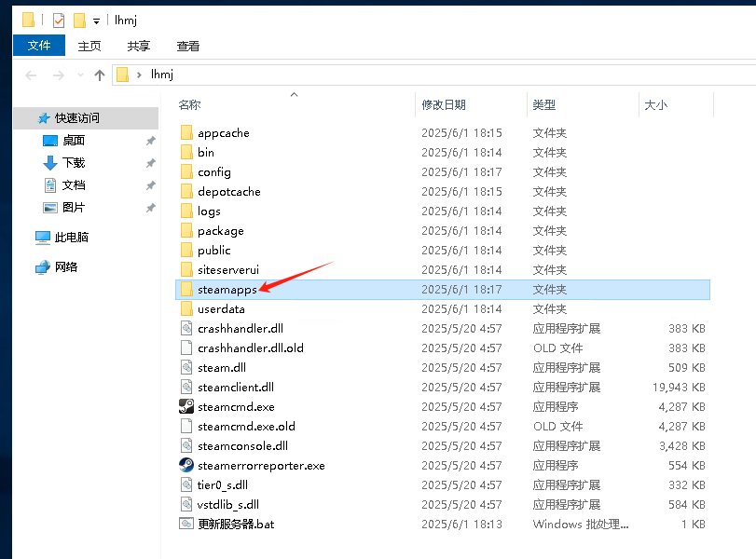Click the file name "steamclient.dll"

click(x=236, y=387)
